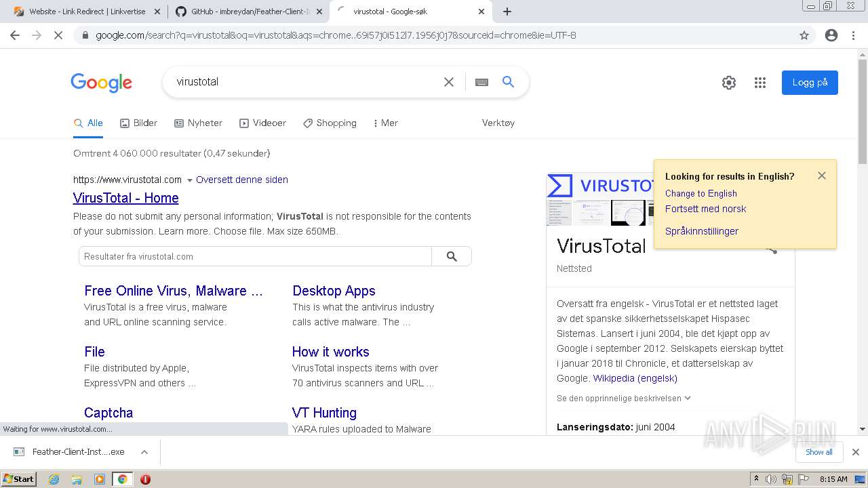Screen dimensions: 868x488
Task: Open the How it works sitelink
Action: click(330, 352)
